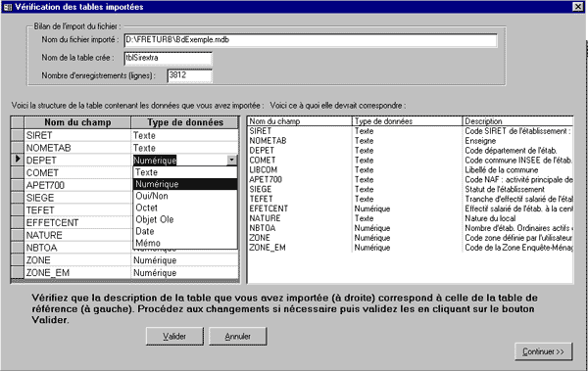Click the COMET field name in left table
Viewport: 588px width, 371px height.
77,172
